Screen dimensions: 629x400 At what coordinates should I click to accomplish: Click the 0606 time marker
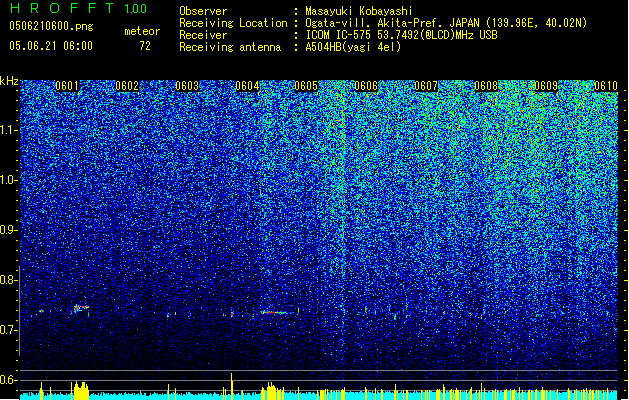(366, 86)
